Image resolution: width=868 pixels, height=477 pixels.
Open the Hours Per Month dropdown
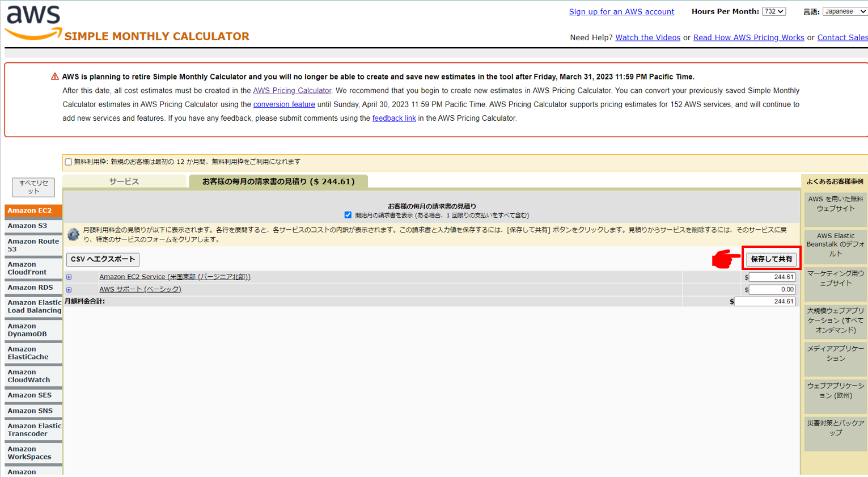click(773, 11)
